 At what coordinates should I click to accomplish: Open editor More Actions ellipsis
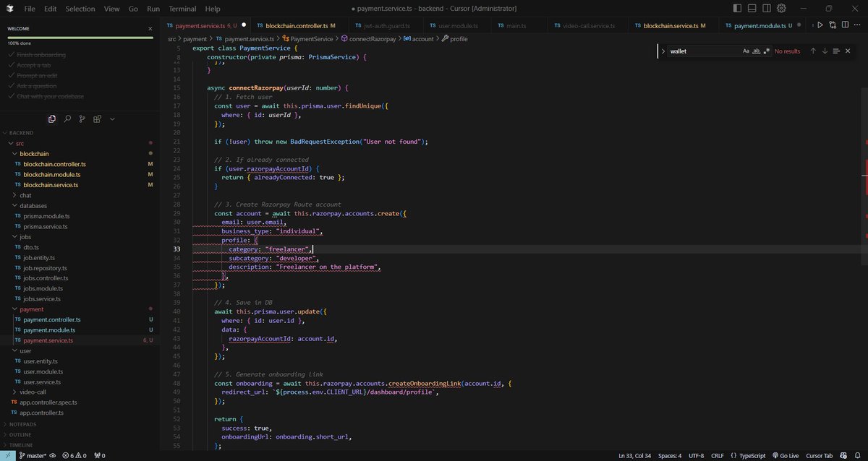(x=857, y=25)
